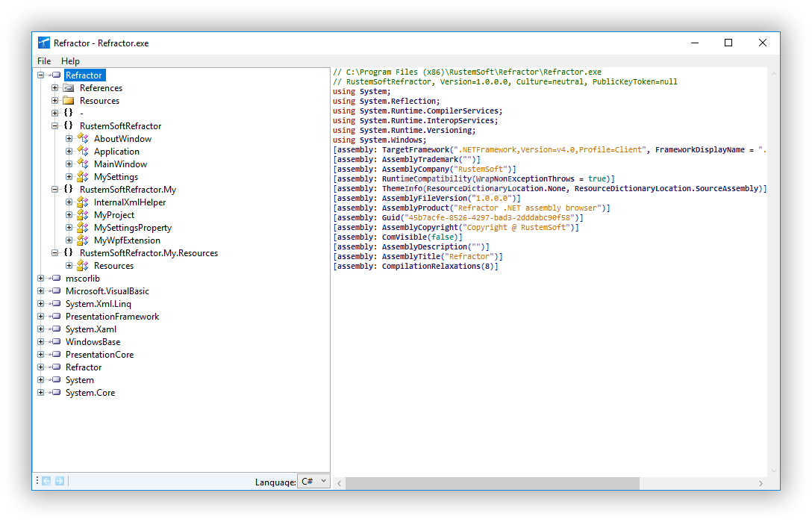Click the System.Xaml assembly icon

(x=55, y=329)
